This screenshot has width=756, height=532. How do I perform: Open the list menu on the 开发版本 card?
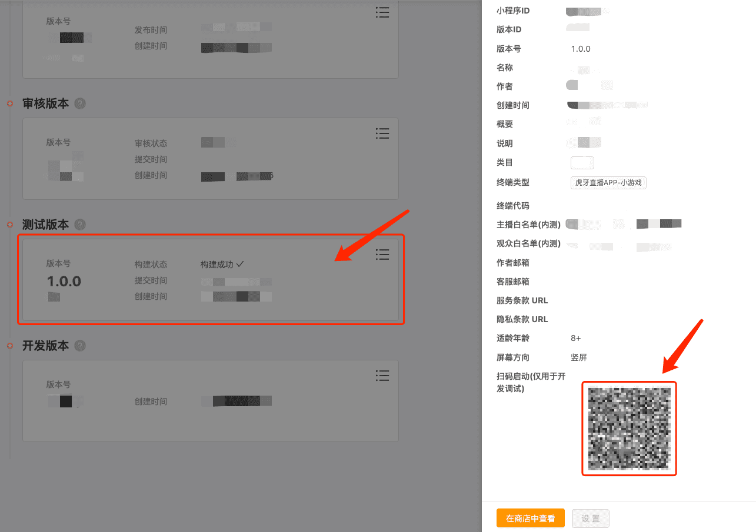382,375
